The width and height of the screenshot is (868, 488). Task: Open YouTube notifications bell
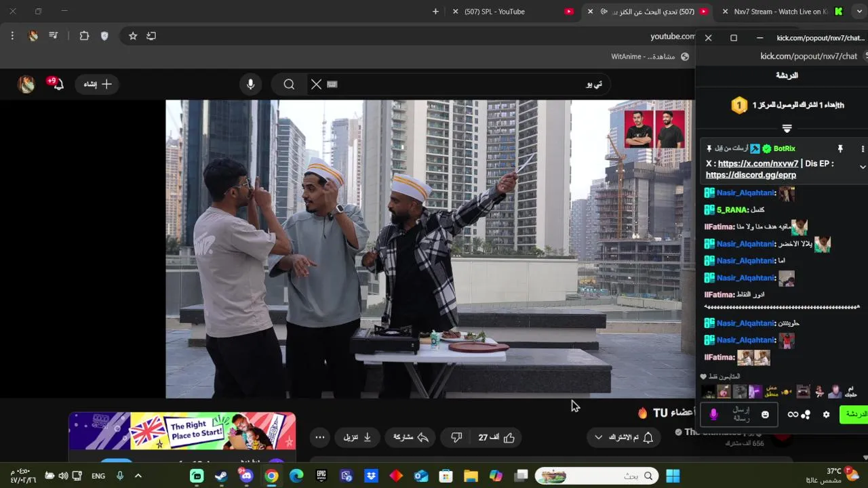click(x=57, y=84)
